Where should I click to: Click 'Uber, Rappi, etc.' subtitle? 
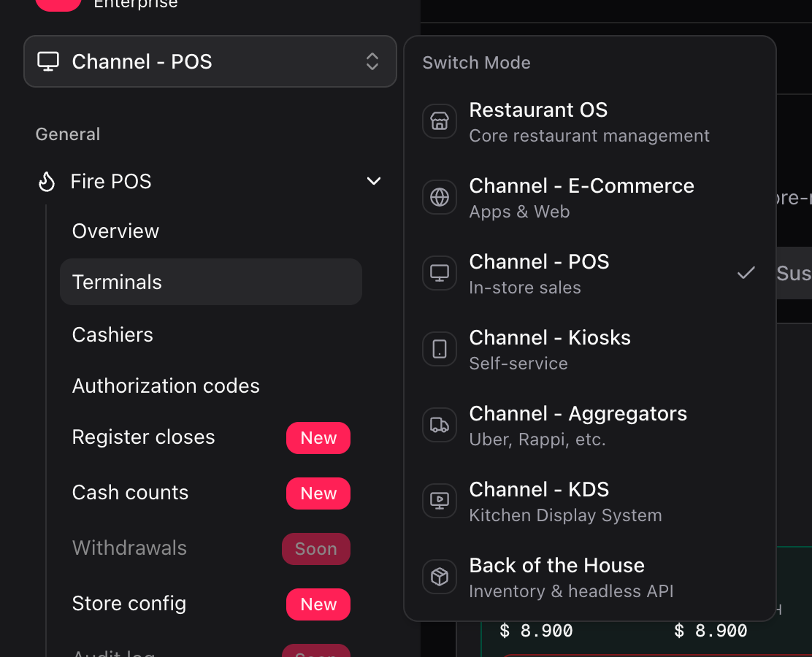coord(537,439)
